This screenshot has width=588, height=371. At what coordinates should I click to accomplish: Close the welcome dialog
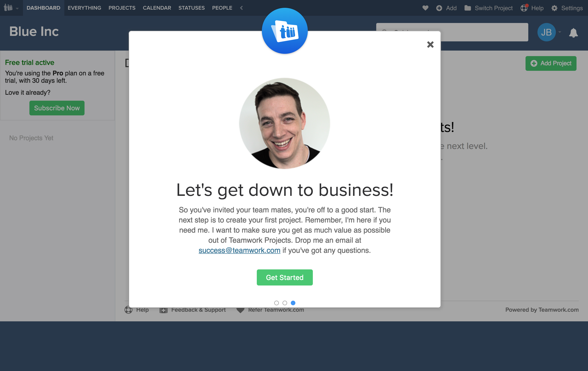[430, 45]
